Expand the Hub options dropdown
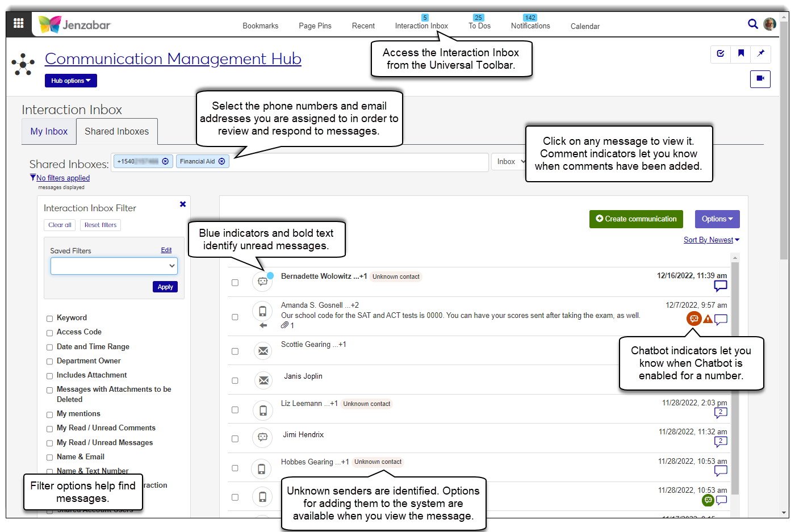Image resolution: width=795 pixels, height=532 pixels. coord(71,81)
